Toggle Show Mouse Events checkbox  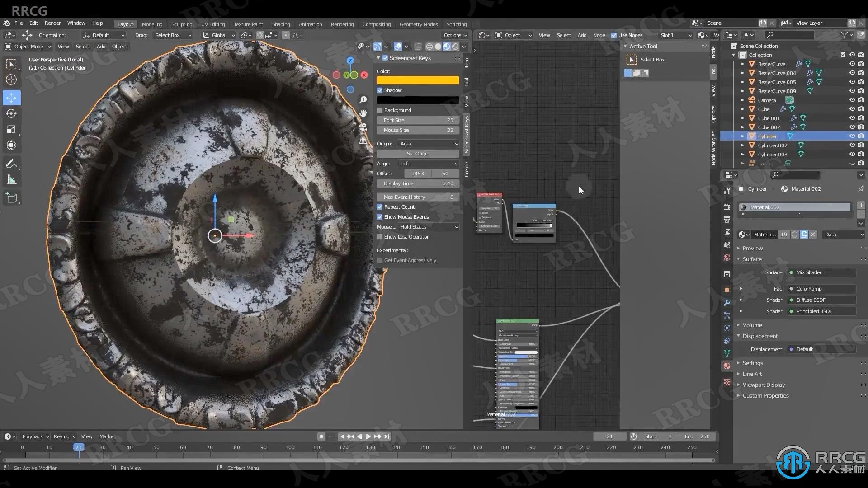(379, 216)
